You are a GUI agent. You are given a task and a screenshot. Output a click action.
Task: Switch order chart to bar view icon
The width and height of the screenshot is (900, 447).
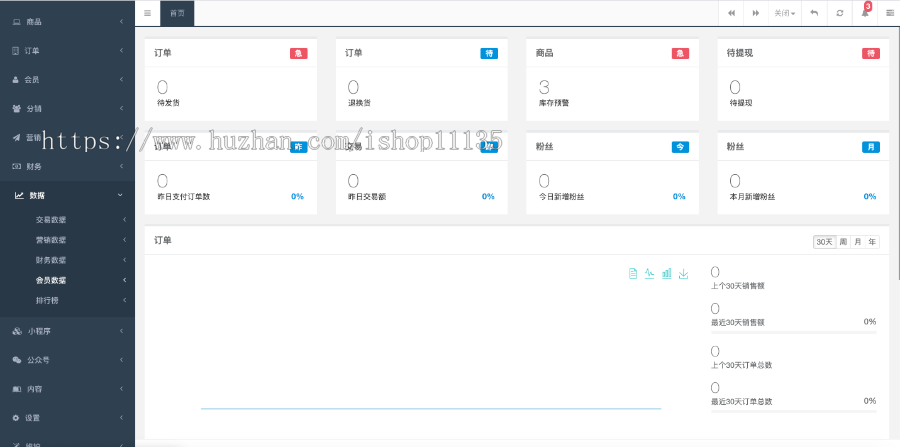pyautogui.click(x=666, y=274)
